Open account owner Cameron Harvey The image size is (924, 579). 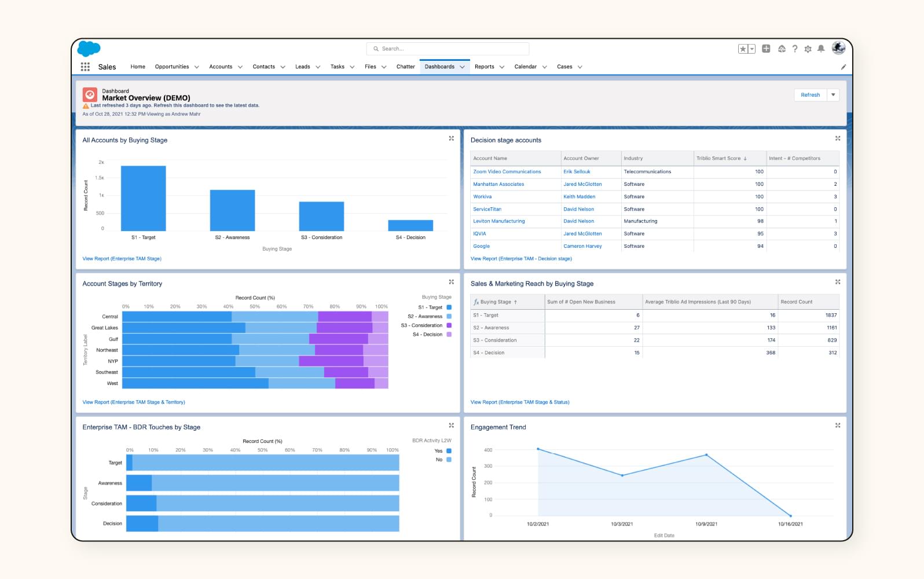pyautogui.click(x=582, y=246)
